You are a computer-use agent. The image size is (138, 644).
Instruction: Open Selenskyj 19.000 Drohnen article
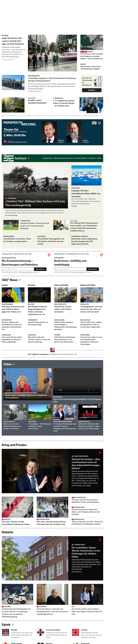click(13, 309)
